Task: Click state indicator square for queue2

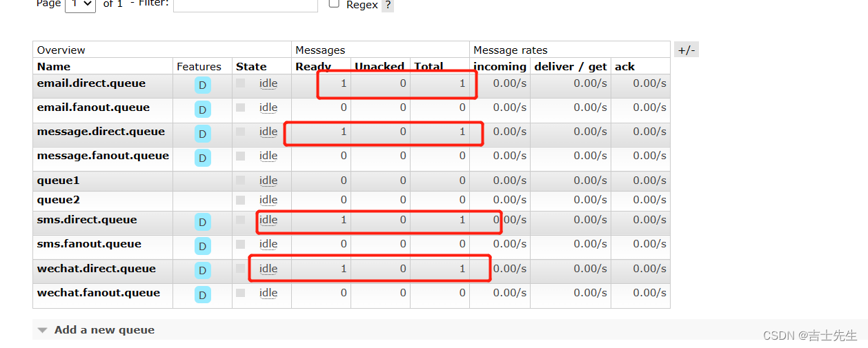Action: [x=240, y=200]
